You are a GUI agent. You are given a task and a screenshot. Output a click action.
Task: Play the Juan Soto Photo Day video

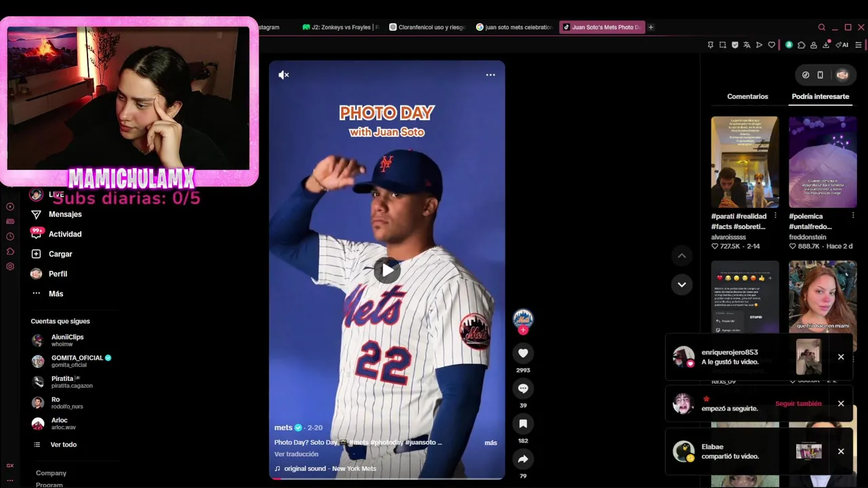coord(387,270)
